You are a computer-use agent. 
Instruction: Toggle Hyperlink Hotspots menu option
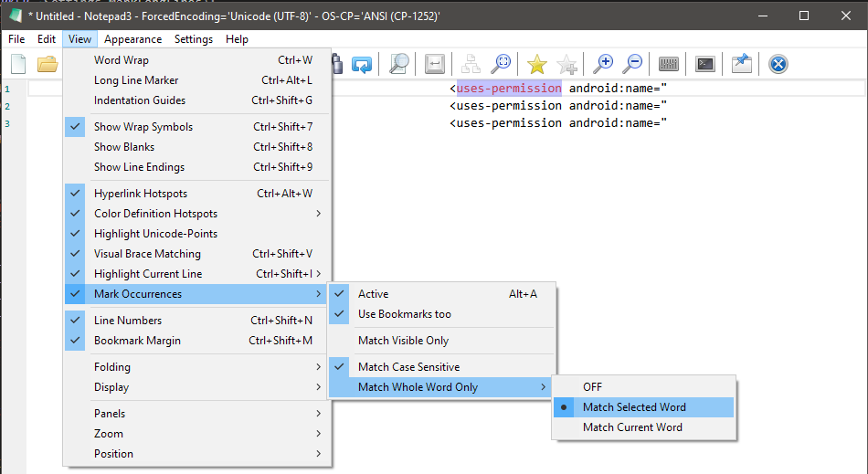197,194
